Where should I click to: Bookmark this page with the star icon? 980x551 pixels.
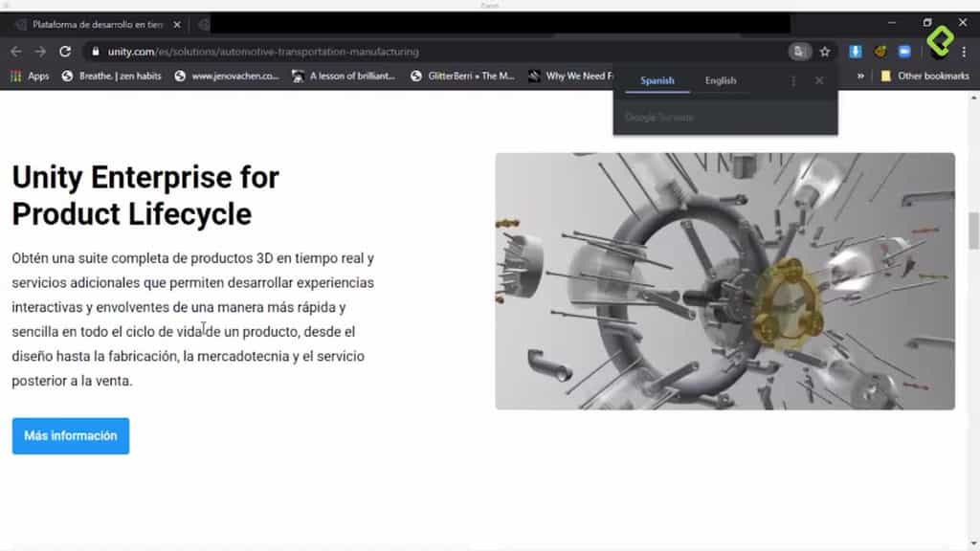click(825, 52)
